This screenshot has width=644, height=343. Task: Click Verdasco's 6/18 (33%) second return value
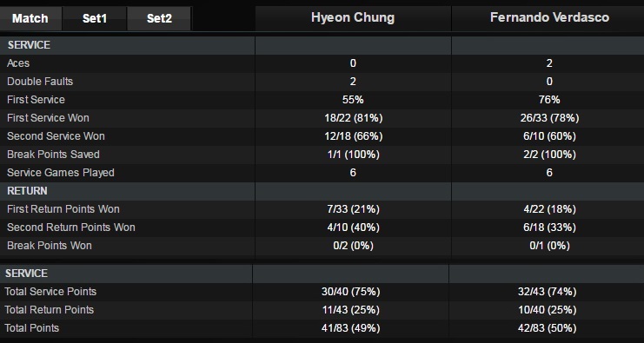tap(549, 228)
